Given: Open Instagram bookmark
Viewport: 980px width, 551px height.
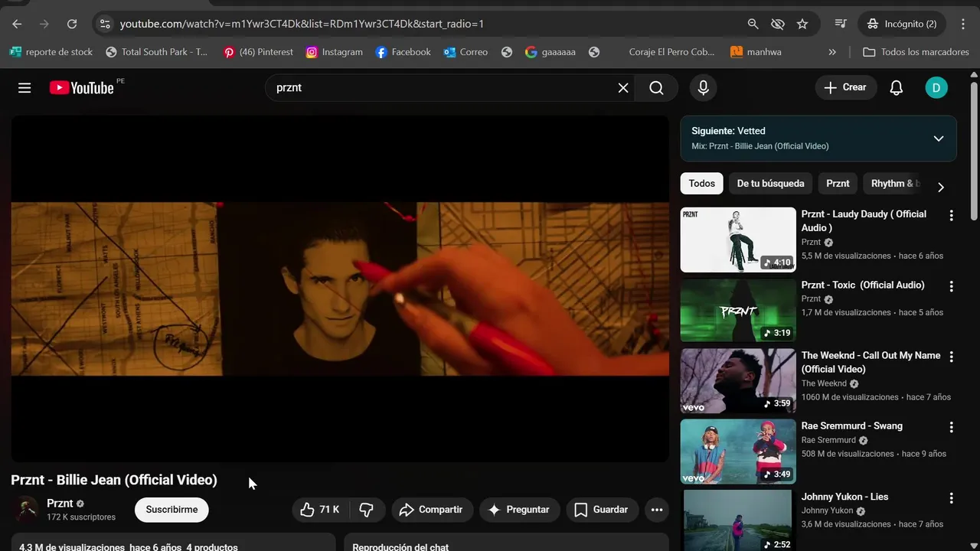Looking at the screenshot, I should (334, 52).
